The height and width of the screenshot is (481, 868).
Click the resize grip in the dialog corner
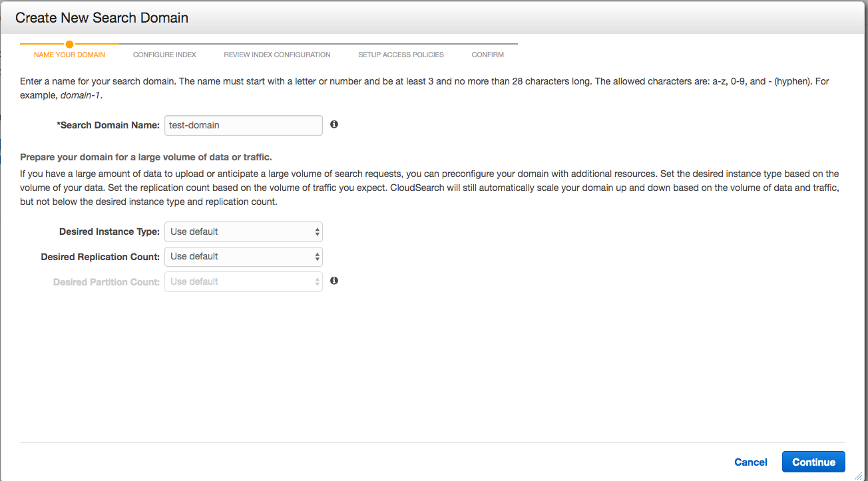[x=858, y=475]
